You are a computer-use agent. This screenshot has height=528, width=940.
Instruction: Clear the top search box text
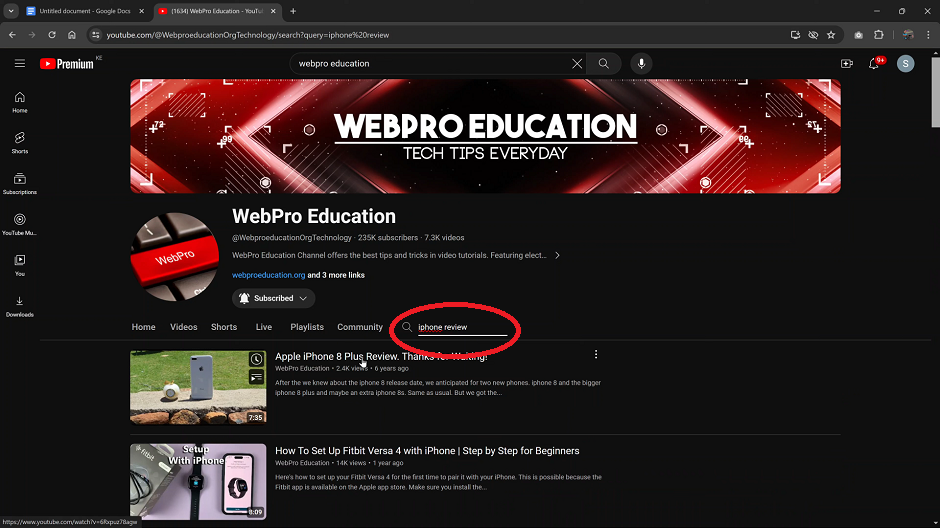[x=577, y=64]
